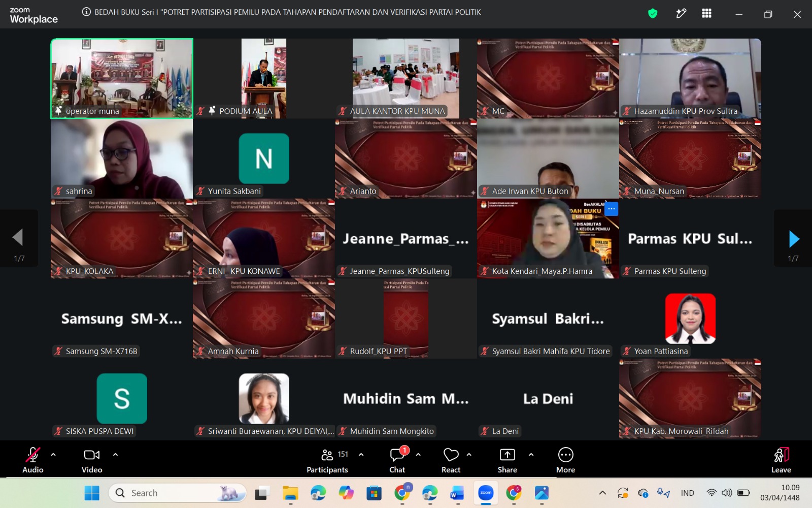Toggle the Video camera button
The width and height of the screenshot is (812, 508).
[x=92, y=460]
